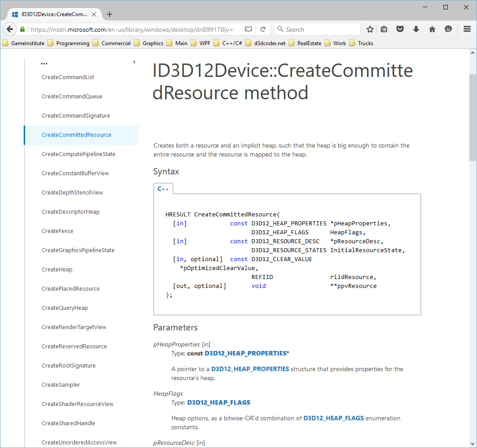Save page to Pocket
Viewport: 477px width, 448px height.
[400, 29]
